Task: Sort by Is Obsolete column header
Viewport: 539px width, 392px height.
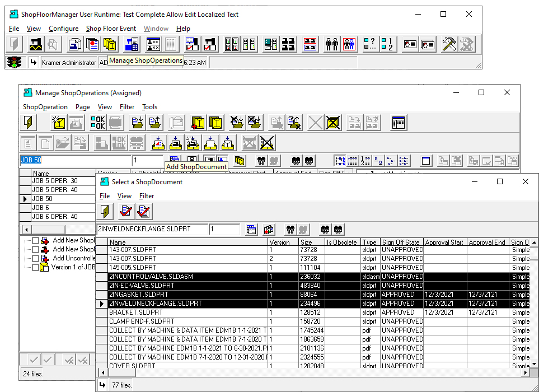Action: click(343, 242)
